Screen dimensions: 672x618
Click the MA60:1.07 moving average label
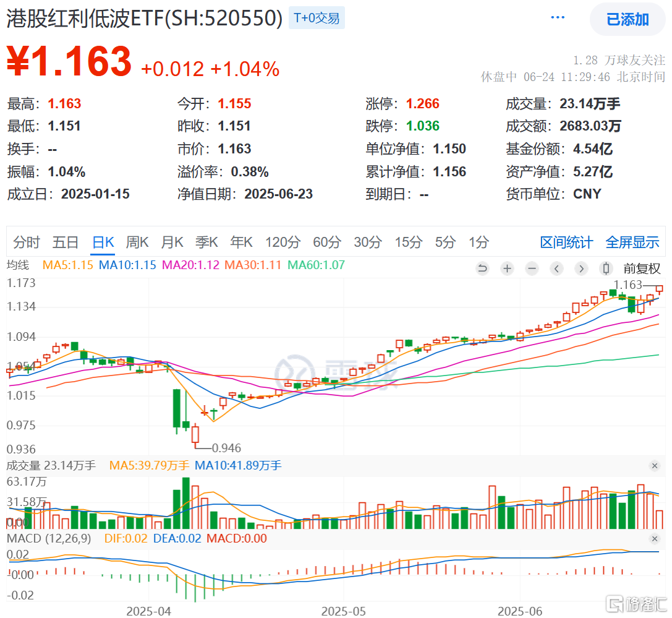click(316, 265)
